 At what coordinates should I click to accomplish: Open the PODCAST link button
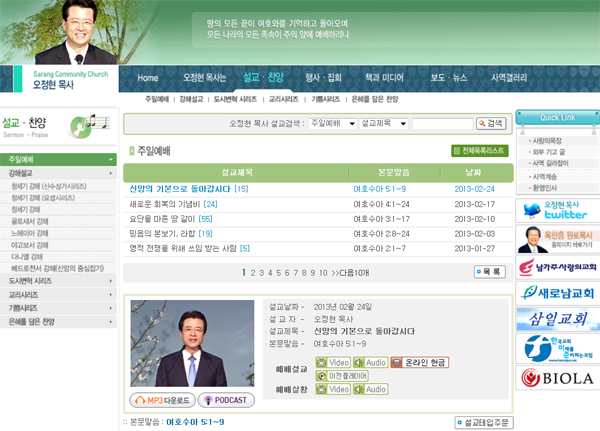[x=225, y=400]
